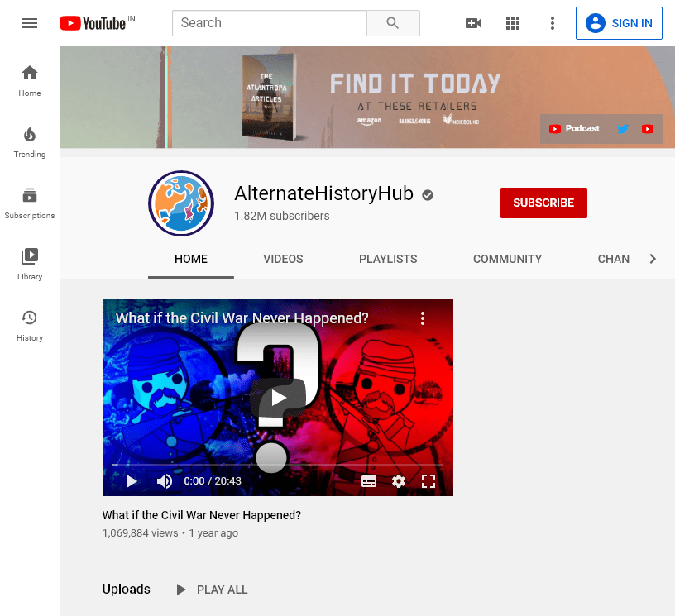Image resolution: width=675 pixels, height=616 pixels.
Task: Toggle subtitles on the video player
Action: pyautogui.click(x=369, y=481)
